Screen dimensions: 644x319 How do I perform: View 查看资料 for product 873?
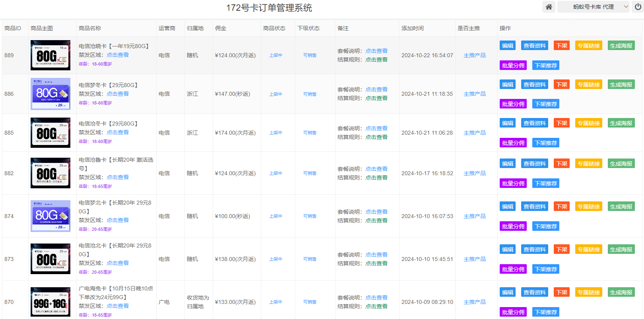tap(535, 249)
